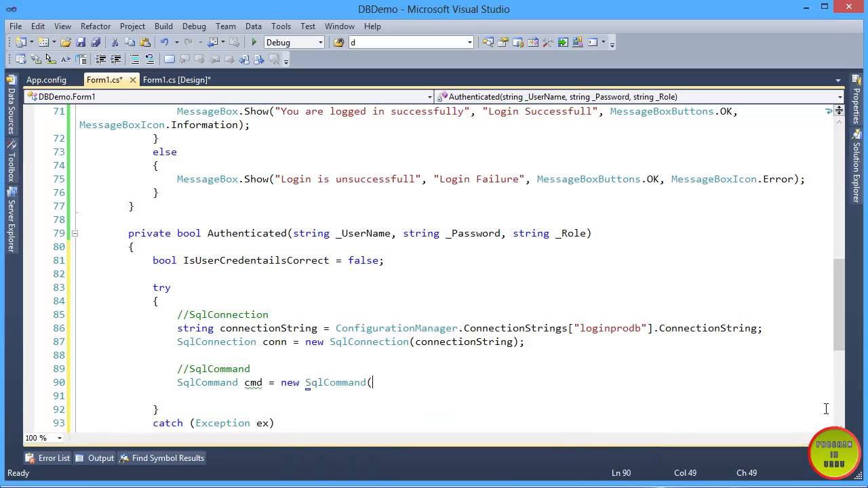Click on line number 86
Image resolution: width=868 pixels, height=488 pixels.
click(58, 328)
